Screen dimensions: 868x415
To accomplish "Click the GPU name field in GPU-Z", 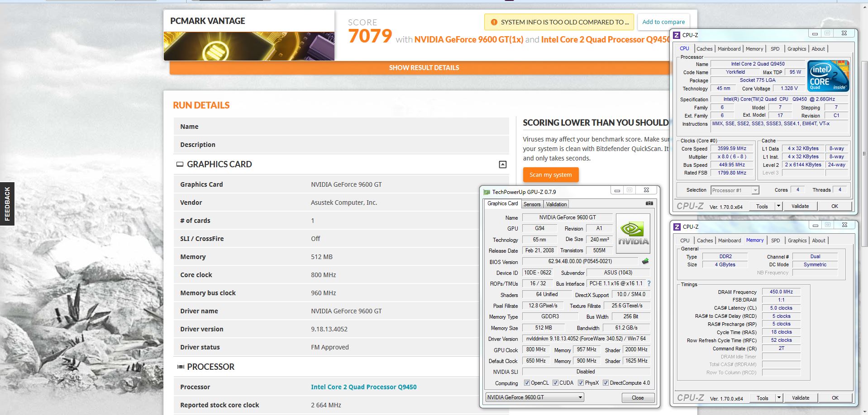I will 568,217.
